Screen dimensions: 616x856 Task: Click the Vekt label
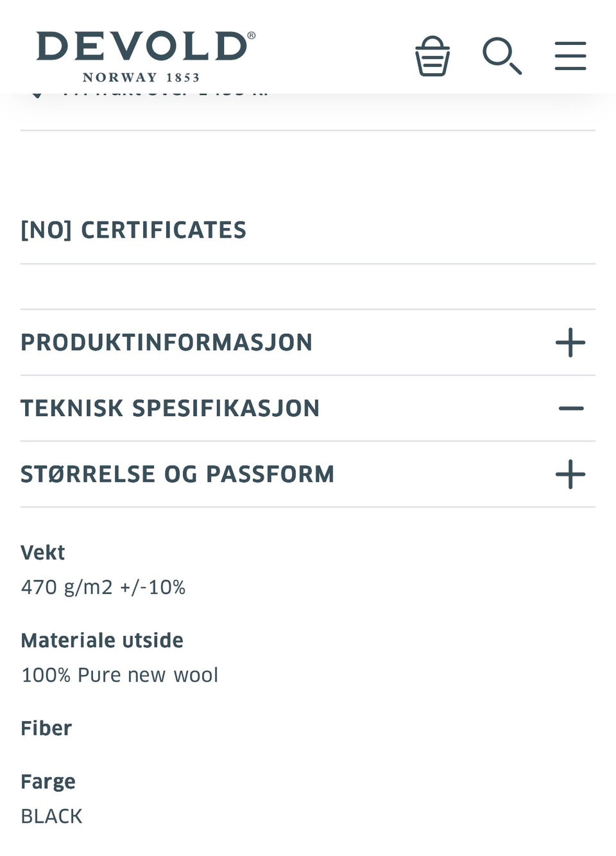pyautogui.click(x=42, y=552)
